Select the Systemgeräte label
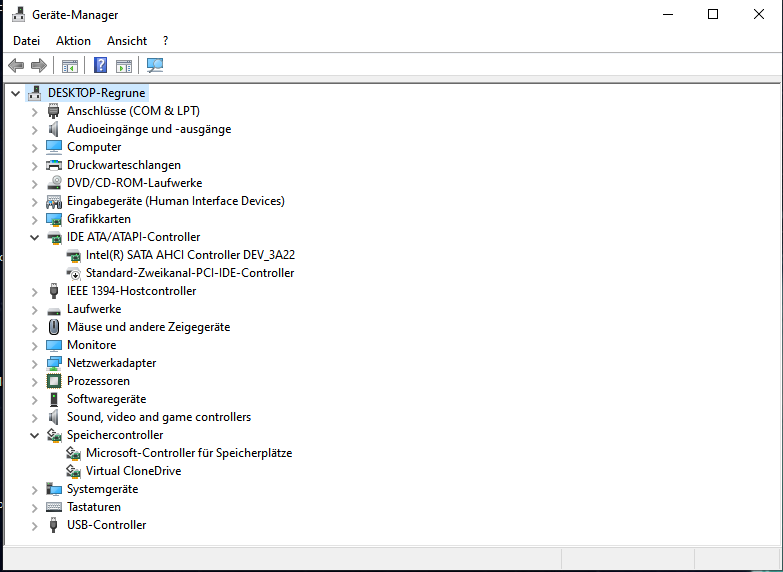This screenshot has width=783, height=572. coord(102,489)
